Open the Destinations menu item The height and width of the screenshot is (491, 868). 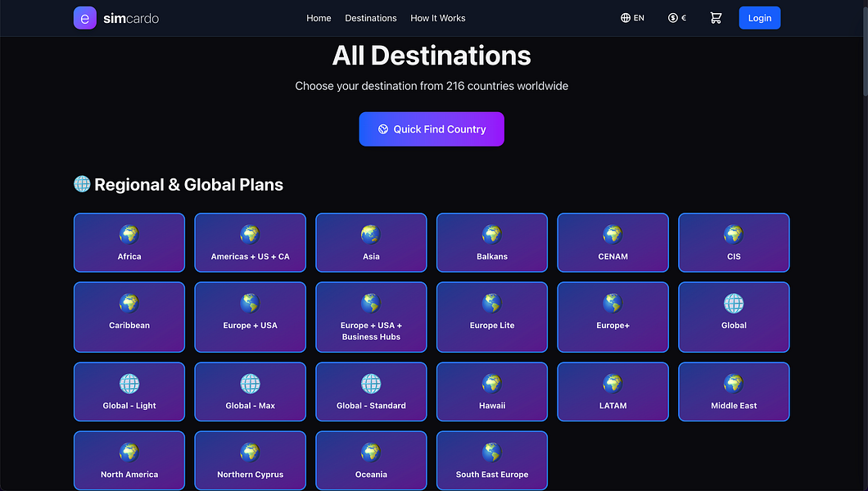tap(371, 18)
